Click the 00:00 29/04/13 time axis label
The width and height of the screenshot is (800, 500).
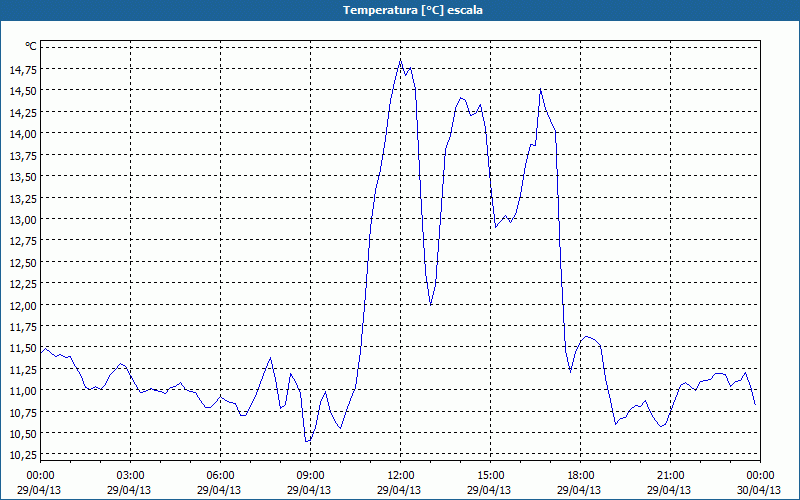pos(39,483)
